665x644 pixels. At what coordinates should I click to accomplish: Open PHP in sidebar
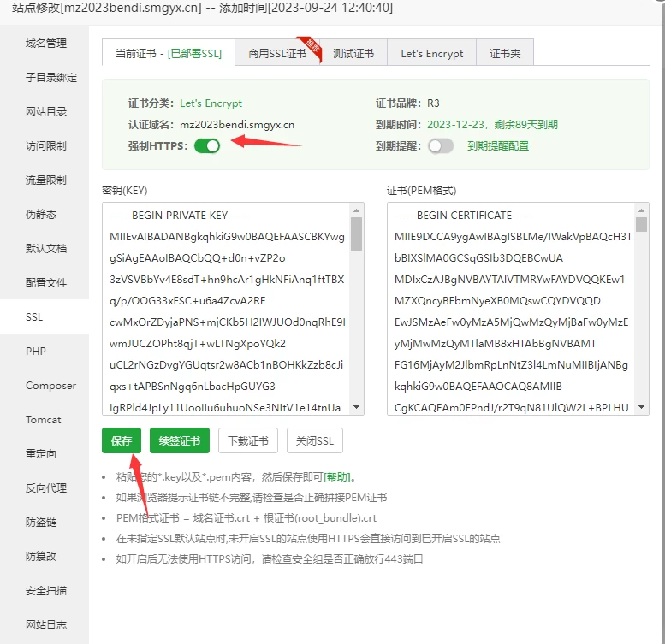tap(36, 352)
